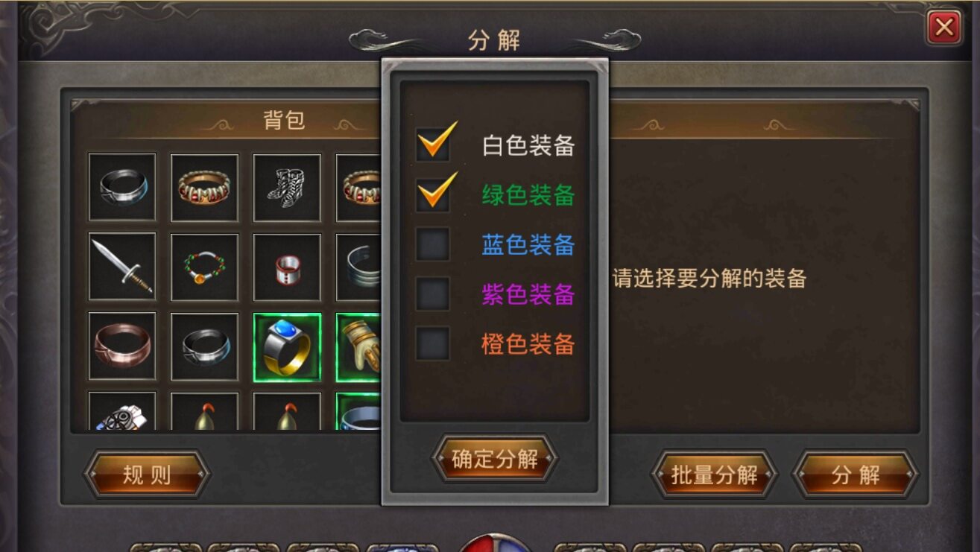The image size is (980, 552).
Task: Pick the red and white bracer item
Action: 287,267
